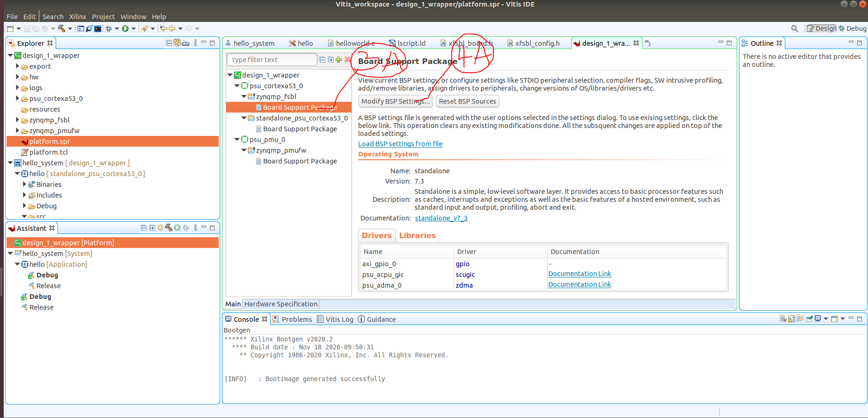This screenshot has height=418, width=868.
Task: Open the Vitis Log tab
Action: (336, 319)
